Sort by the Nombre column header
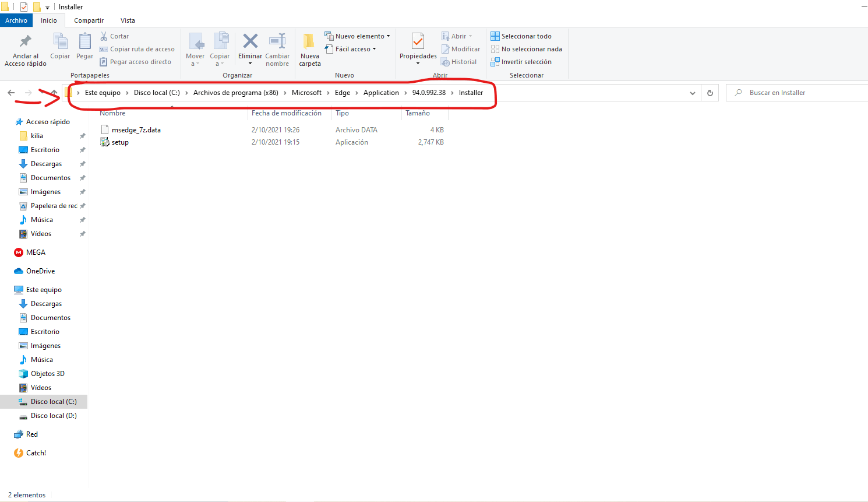 coord(112,113)
